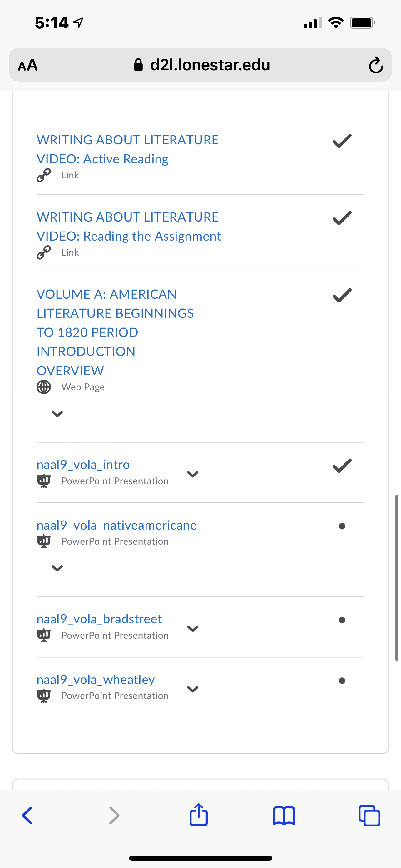The width and height of the screenshot is (401, 868).
Task: Click the page scrollbar on right edge
Action: [397, 578]
